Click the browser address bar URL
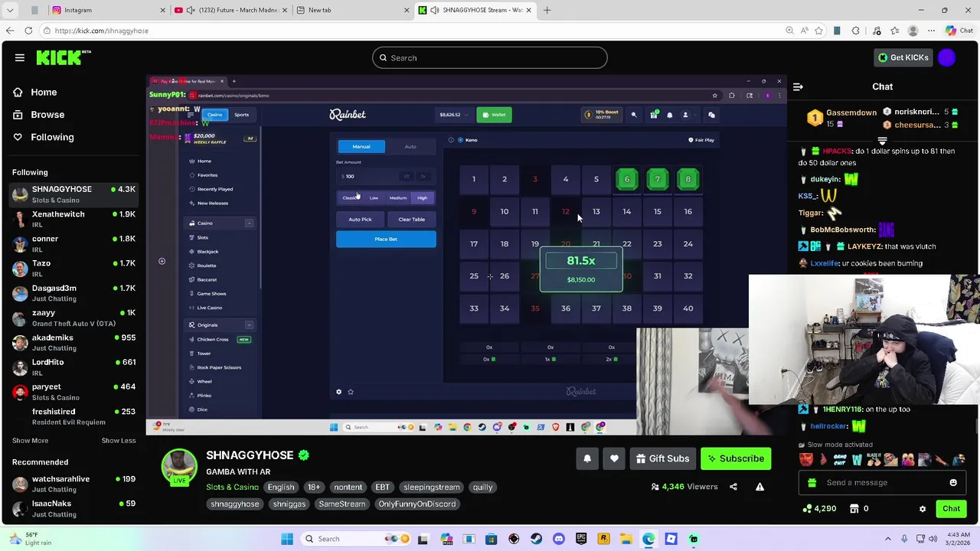The image size is (980, 551). (x=102, y=31)
